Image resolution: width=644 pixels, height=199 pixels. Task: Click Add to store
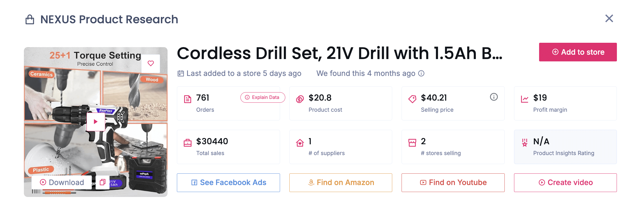click(x=578, y=52)
